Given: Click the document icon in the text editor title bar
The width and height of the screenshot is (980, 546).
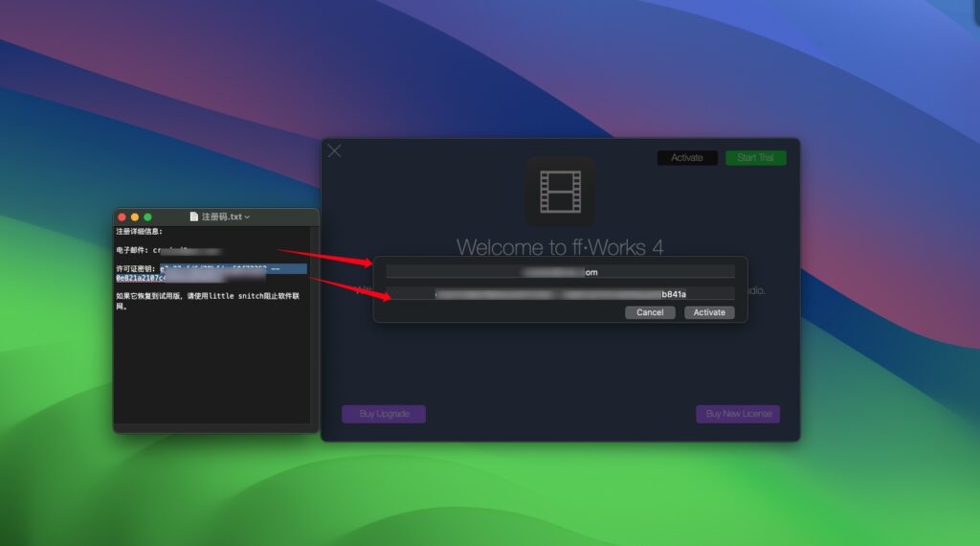Looking at the screenshot, I should [x=193, y=216].
